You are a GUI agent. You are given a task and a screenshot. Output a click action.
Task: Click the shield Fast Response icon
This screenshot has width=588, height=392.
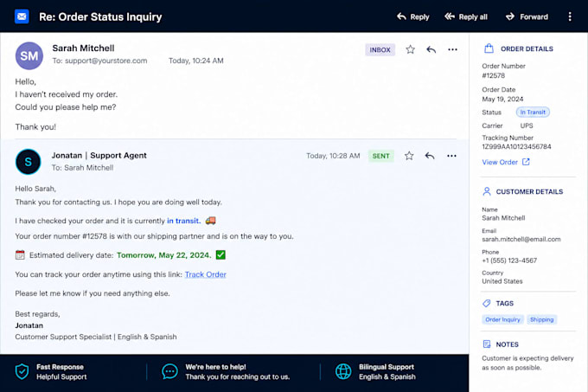22,372
